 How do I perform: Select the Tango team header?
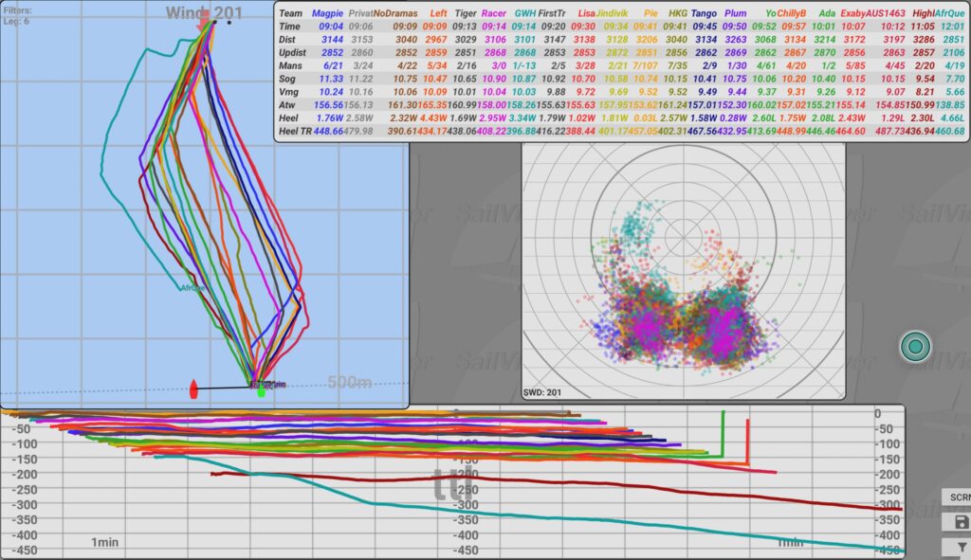pos(704,13)
